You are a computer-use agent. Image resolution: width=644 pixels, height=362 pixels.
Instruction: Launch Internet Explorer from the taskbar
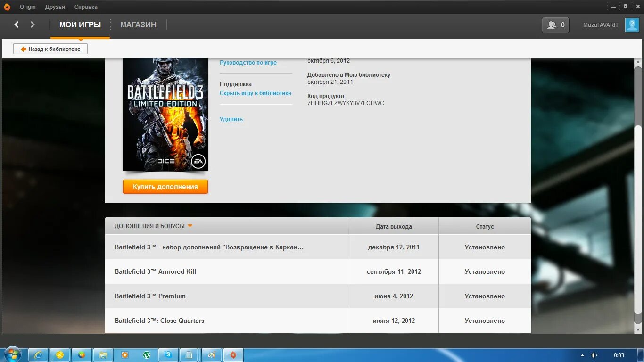point(38,355)
